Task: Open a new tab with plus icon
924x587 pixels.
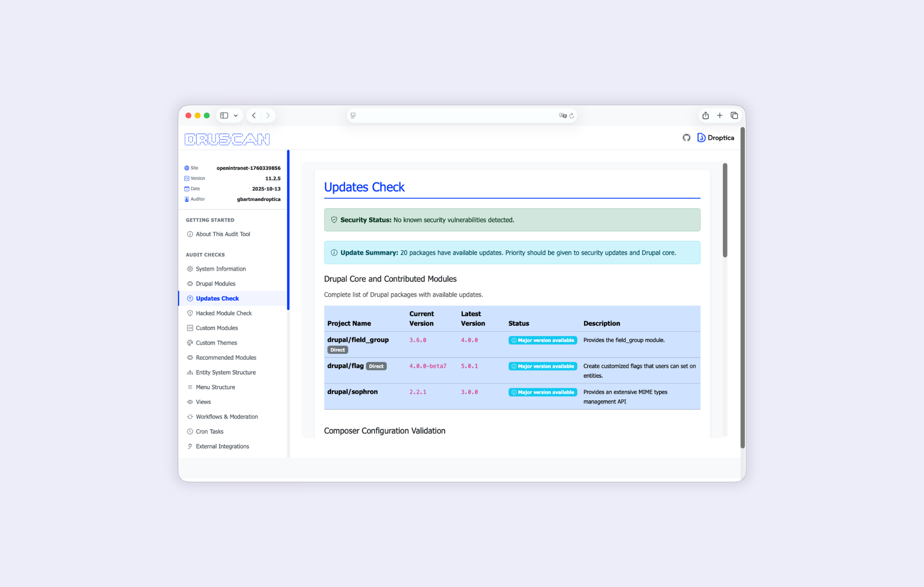Action: (720, 116)
